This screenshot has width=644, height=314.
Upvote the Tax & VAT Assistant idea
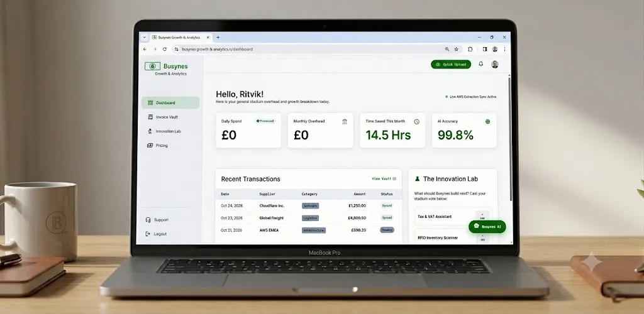click(482, 216)
